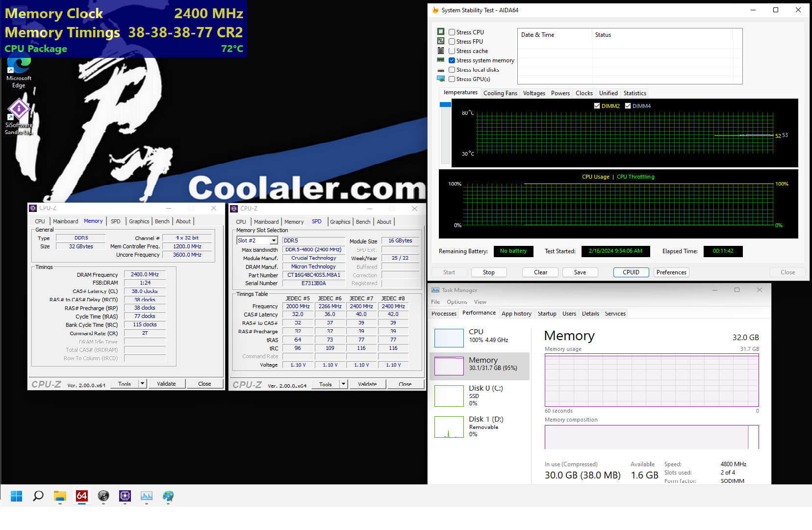Screen dimensions: 812x530
Task: Open Users tab in Task Manager
Action: tap(569, 314)
